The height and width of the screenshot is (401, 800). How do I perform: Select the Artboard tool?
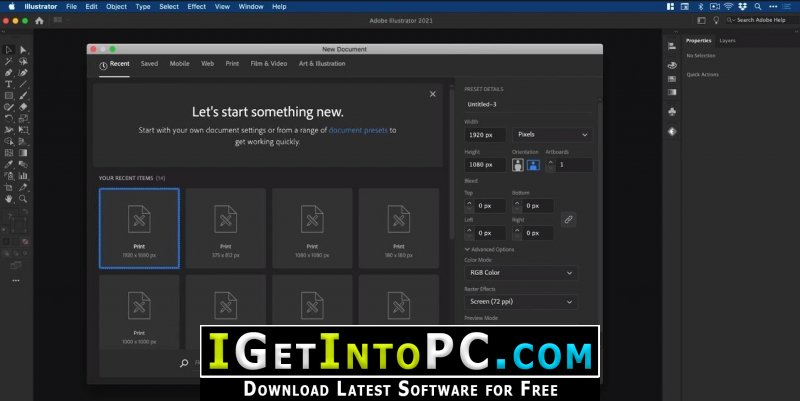[9, 187]
